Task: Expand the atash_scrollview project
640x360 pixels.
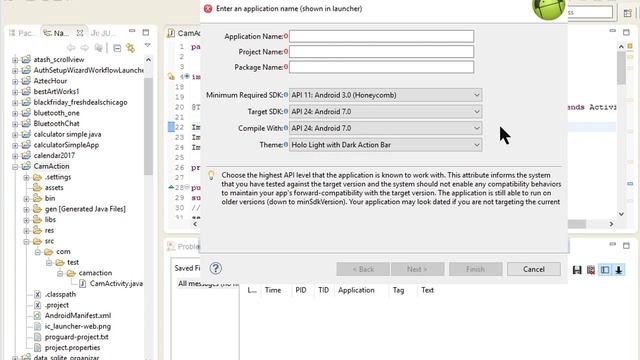Action: click(15, 60)
